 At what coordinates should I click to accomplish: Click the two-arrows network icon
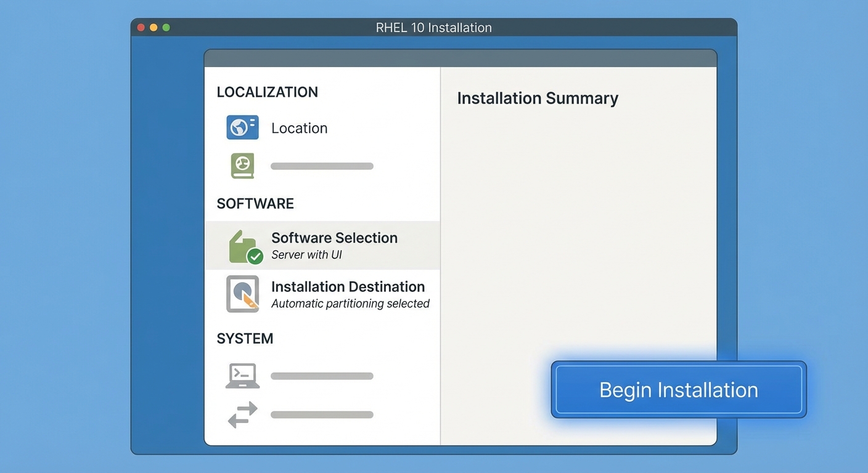point(242,414)
